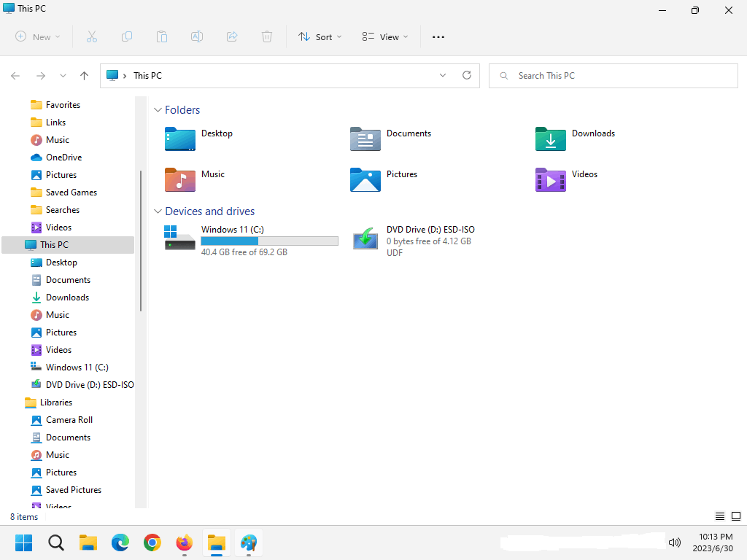Click '40.4 GB free of 69.2 GB' text
Image resolution: width=747 pixels, height=560 pixels.
244,252
